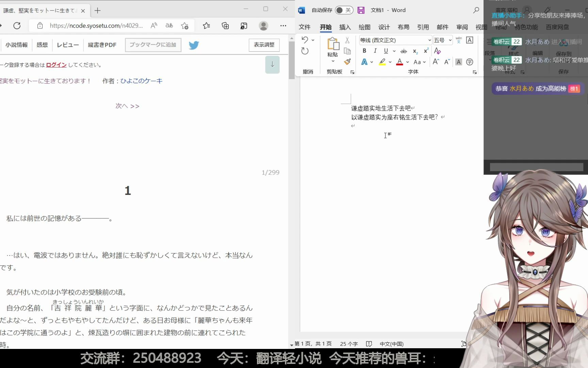Apply strikethrough formatting

pos(404,51)
